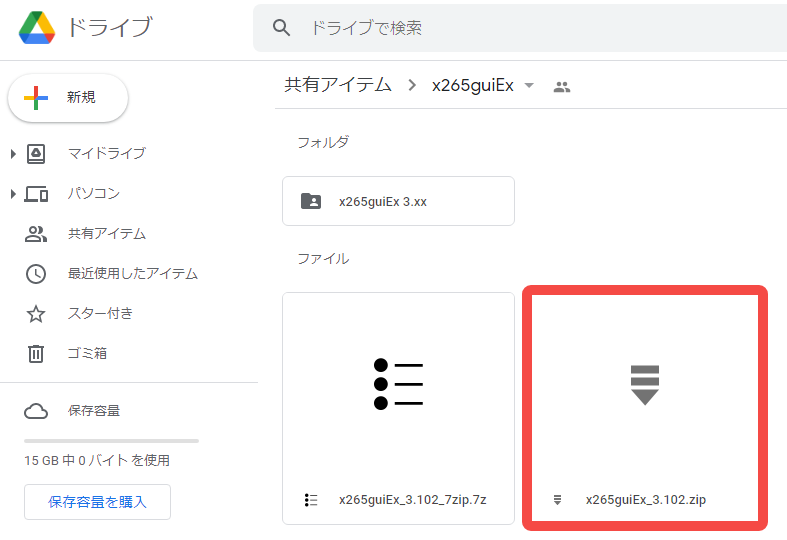Screen dimensions: 787x540
Task: Click the clock icon for recent items
Action: click(x=36, y=274)
